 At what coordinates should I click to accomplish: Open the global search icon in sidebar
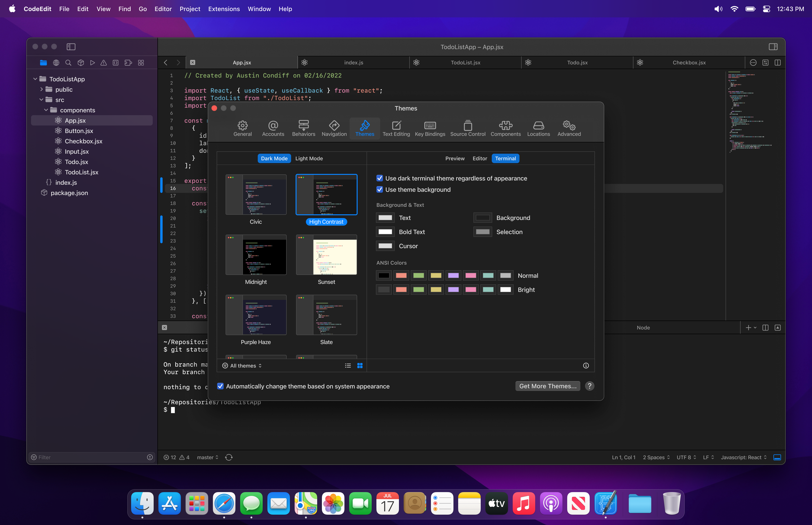[68, 63]
